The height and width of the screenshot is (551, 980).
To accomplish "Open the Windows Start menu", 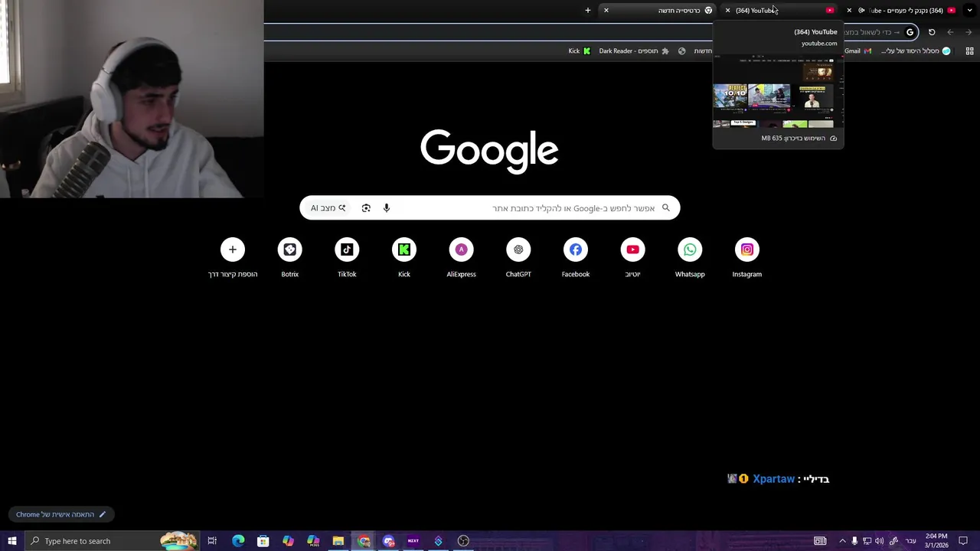I will 11,541.
